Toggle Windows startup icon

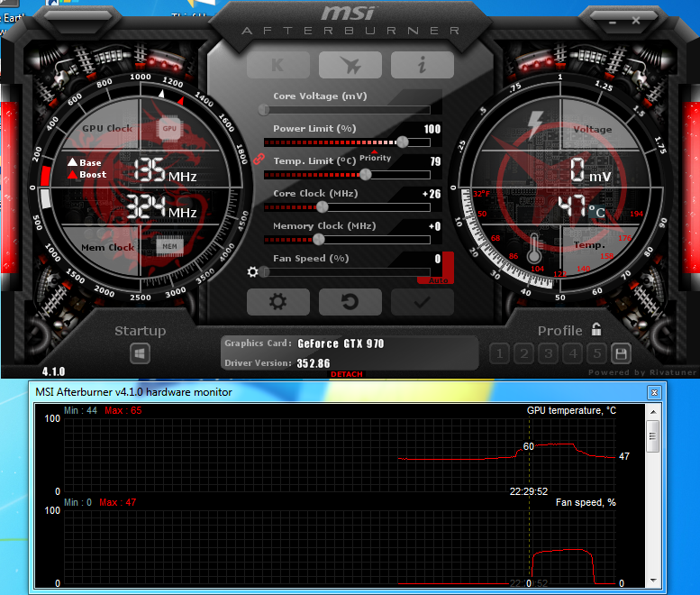click(x=140, y=353)
